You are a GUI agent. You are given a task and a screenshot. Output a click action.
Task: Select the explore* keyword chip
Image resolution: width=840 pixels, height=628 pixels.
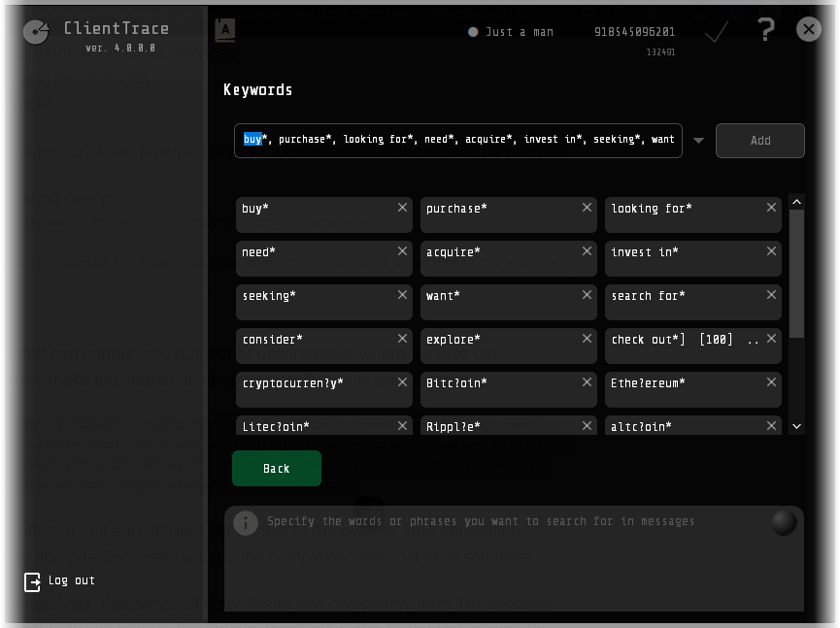pyautogui.click(x=509, y=346)
